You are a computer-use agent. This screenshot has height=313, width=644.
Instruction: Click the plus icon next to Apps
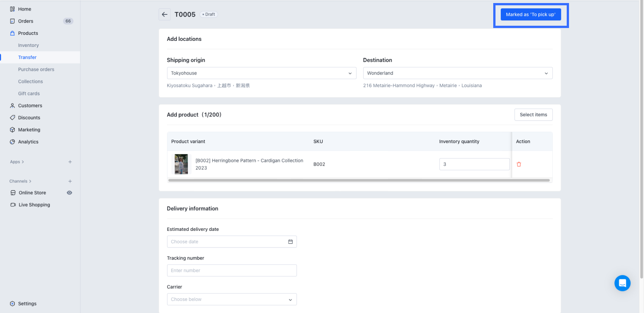coord(70,162)
